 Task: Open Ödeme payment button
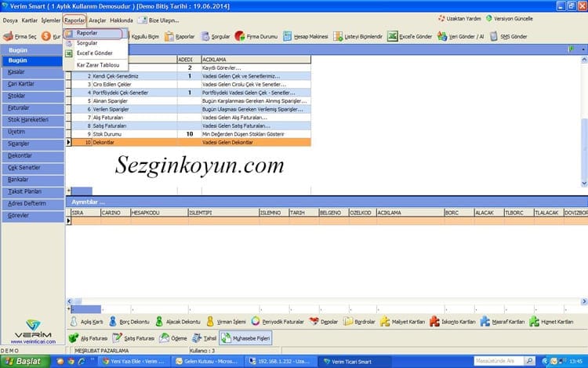(173, 338)
